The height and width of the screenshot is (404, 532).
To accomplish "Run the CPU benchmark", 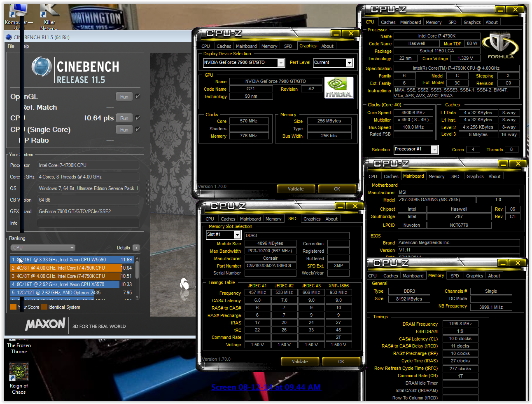I will click(124, 118).
